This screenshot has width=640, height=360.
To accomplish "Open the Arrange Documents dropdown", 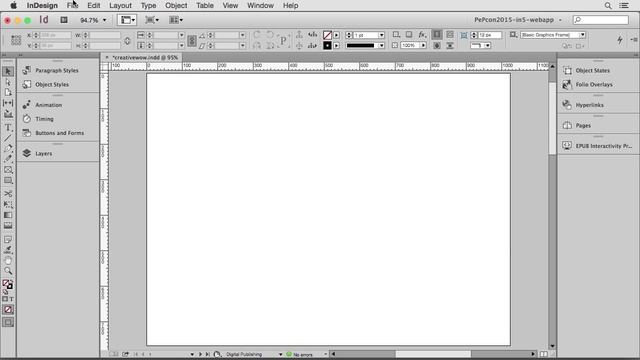I will click(x=176, y=20).
